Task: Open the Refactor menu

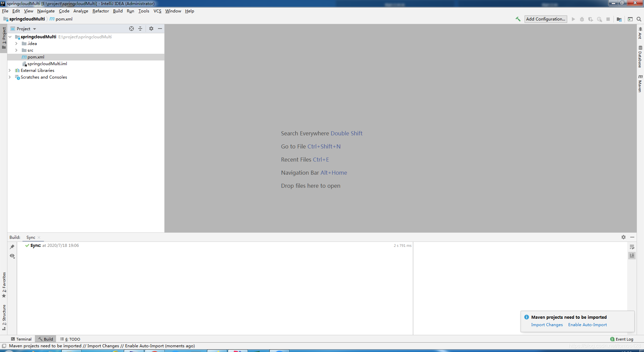Action: (101, 11)
